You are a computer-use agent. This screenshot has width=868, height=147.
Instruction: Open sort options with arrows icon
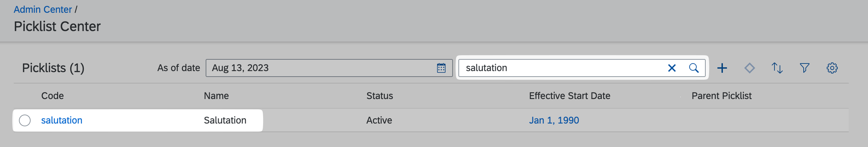[777, 68]
